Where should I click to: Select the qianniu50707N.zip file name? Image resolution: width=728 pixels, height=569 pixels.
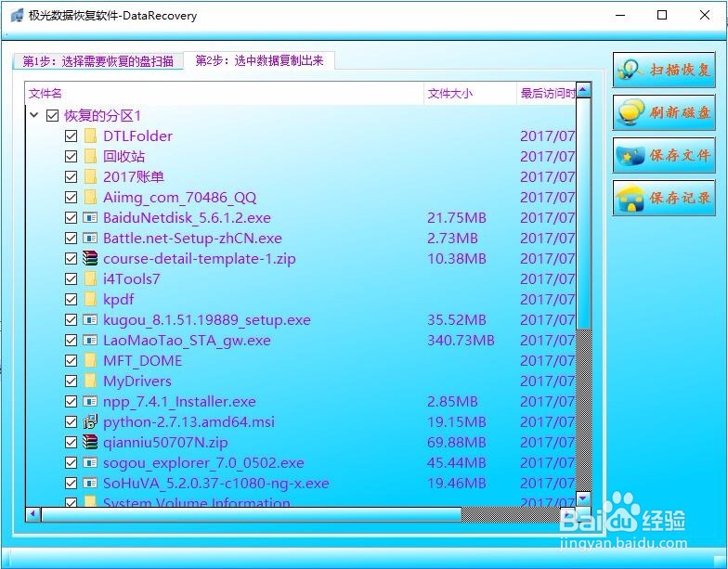coord(165,442)
